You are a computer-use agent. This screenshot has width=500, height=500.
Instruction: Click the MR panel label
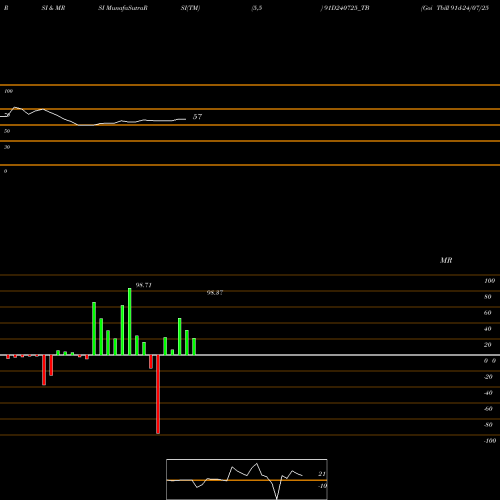(446, 260)
